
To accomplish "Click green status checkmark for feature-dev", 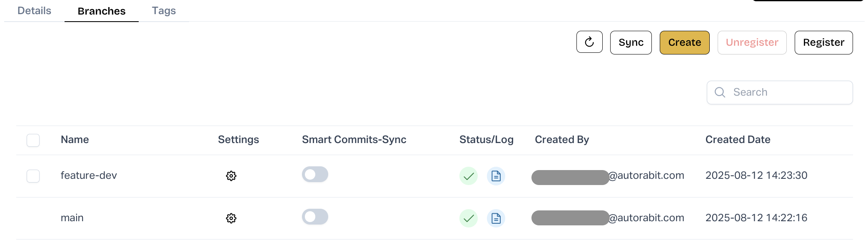I will [x=469, y=176].
